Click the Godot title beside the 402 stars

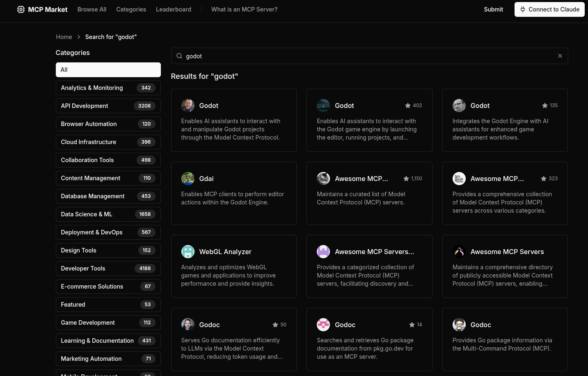[x=344, y=105]
